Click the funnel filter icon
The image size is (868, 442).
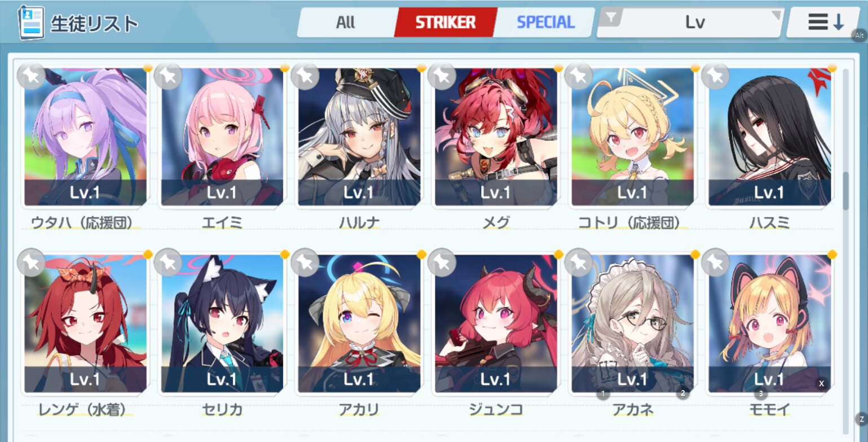611,19
